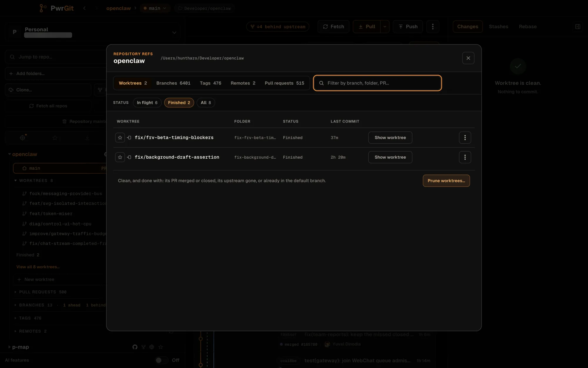Filter worktrees by Finished status
The width and height of the screenshot is (588, 368).
(179, 102)
